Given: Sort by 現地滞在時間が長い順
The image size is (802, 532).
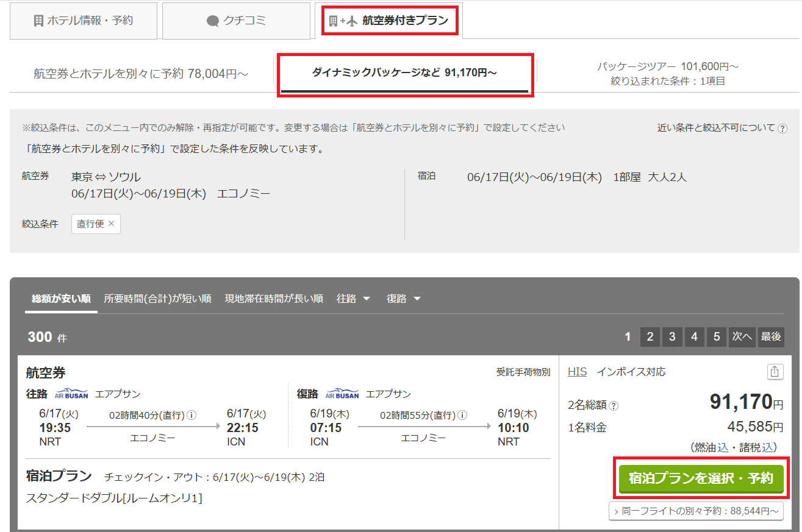Looking at the screenshot, I should click(x=274, y=299).
